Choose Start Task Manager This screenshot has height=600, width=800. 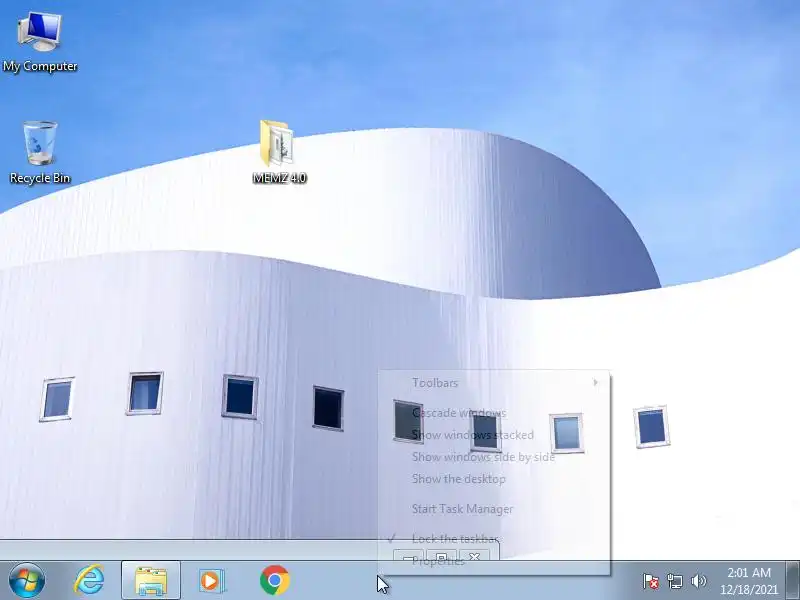click(x=494, y=509)
